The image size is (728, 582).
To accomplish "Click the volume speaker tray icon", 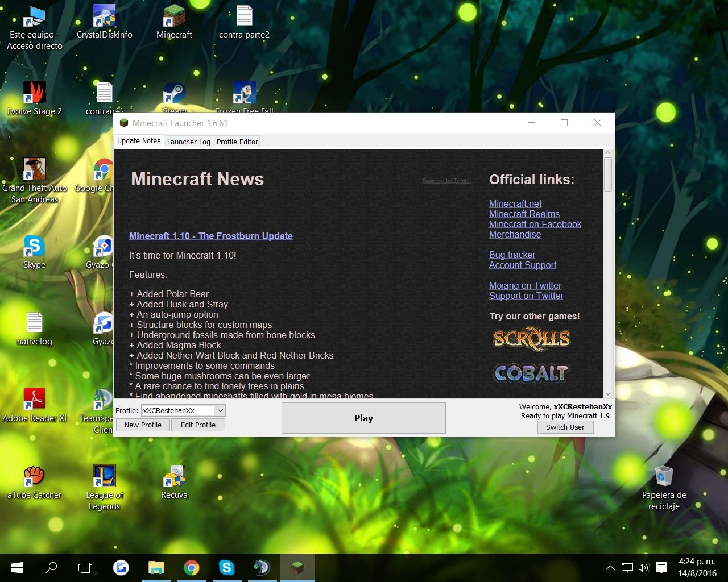I will click(643, 568).
